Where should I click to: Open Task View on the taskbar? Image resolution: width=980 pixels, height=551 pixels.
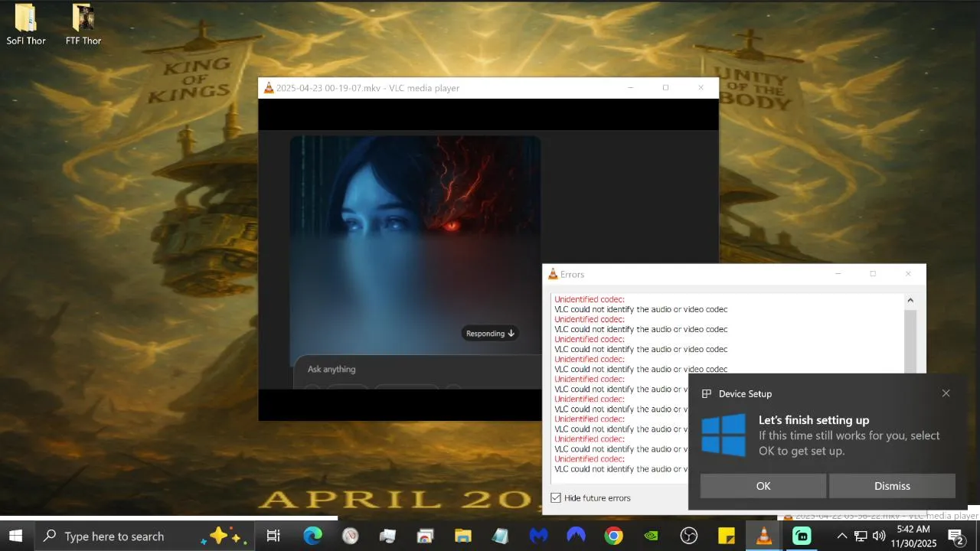point(273,536)
